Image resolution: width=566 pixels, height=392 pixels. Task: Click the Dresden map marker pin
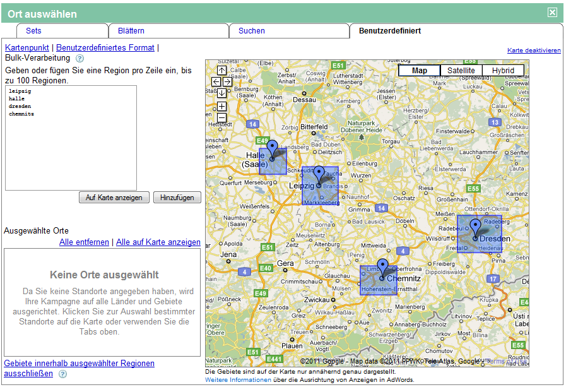click(x=475, y=228)
